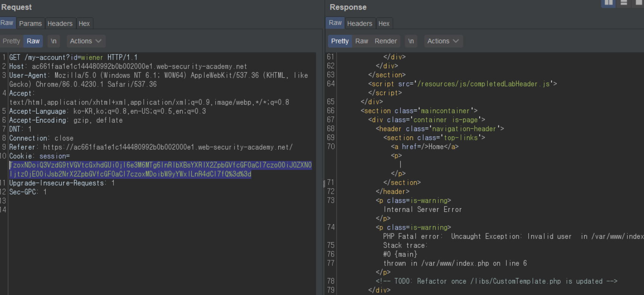The width and height of the screenshot is (644, 295).
Task: Toggle \n non-printable characters in Response viewer
Action: pyautogui.click(x=411, y=41)
